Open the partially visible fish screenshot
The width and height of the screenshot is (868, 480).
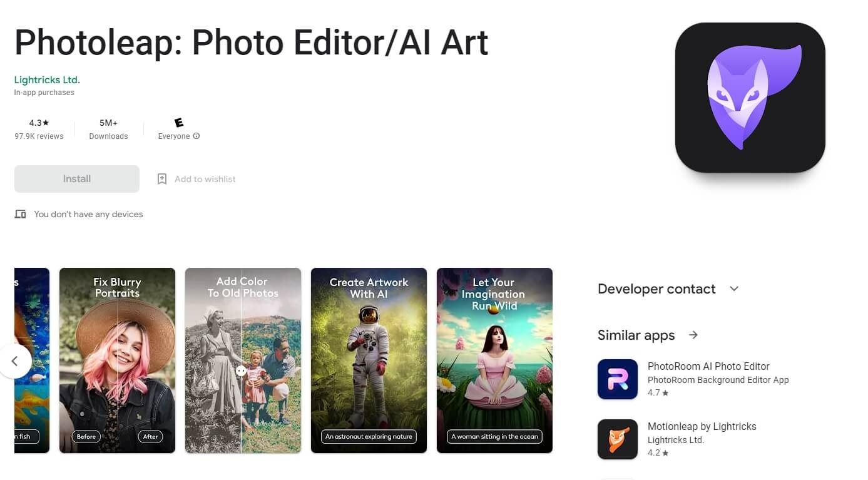click(32, 360)
